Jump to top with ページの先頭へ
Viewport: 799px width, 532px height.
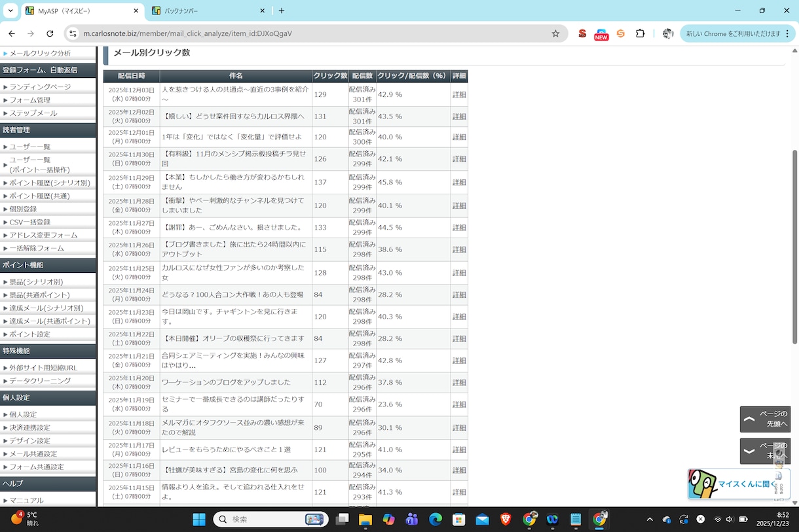[765, 419]
